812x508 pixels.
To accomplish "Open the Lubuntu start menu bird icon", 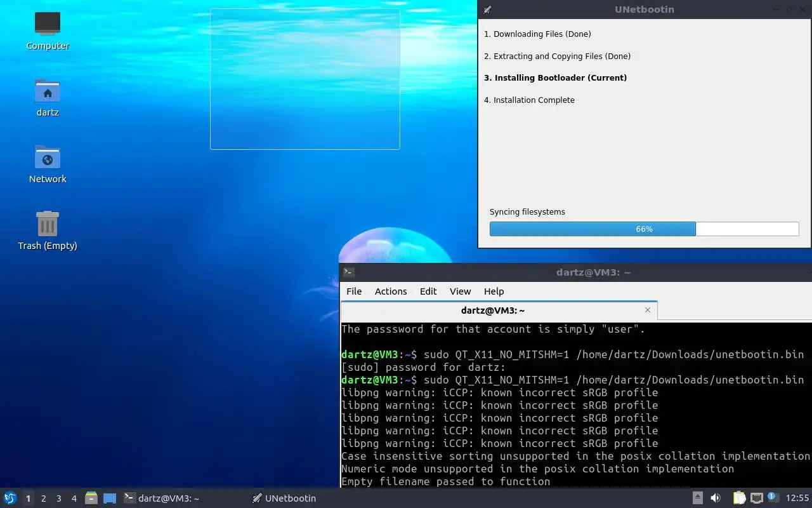I will 10,498.
